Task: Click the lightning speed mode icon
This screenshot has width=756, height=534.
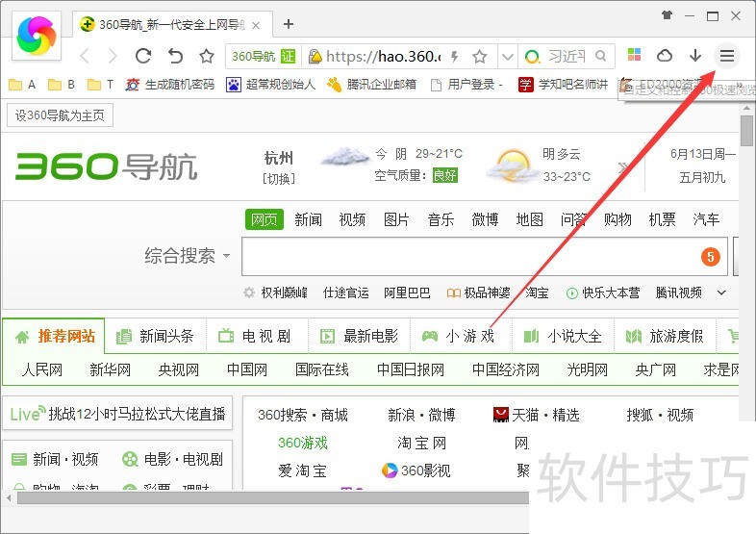Action: tap(454, 57)
